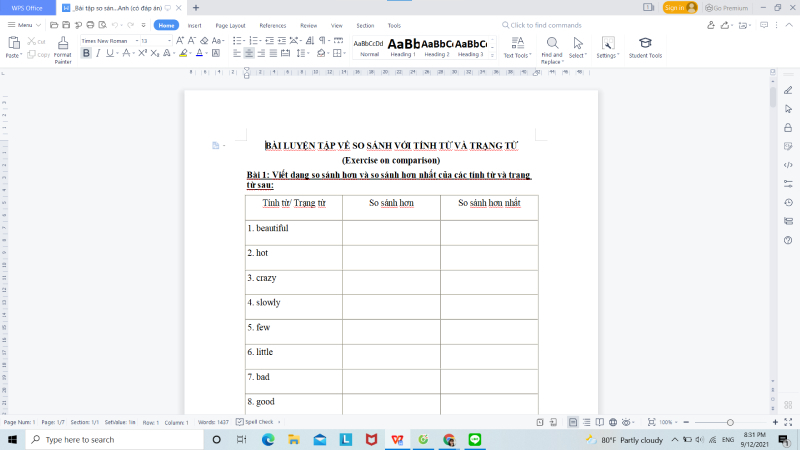Apply Superscript formatting

[142, 53]
